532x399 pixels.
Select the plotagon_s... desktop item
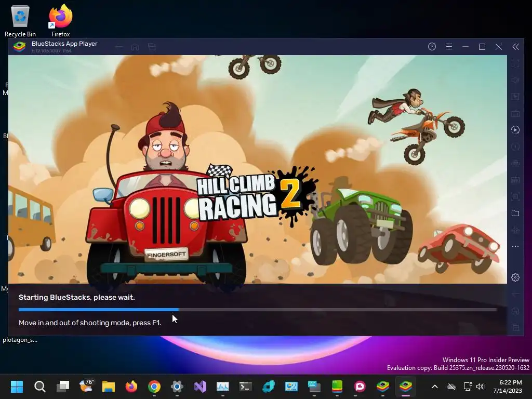coord(20,340)
